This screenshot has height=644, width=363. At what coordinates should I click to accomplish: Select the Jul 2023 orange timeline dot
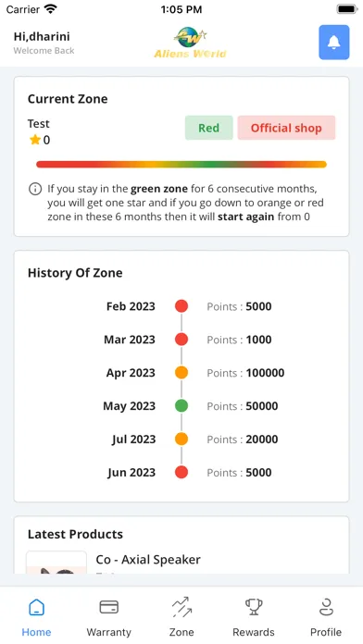pos(181,440)
